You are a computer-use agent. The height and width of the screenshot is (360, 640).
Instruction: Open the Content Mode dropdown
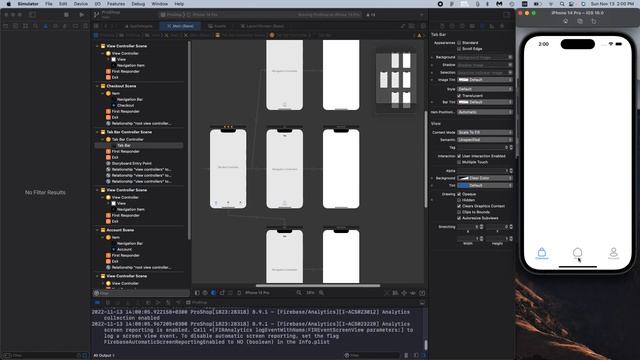coord(484,133)
